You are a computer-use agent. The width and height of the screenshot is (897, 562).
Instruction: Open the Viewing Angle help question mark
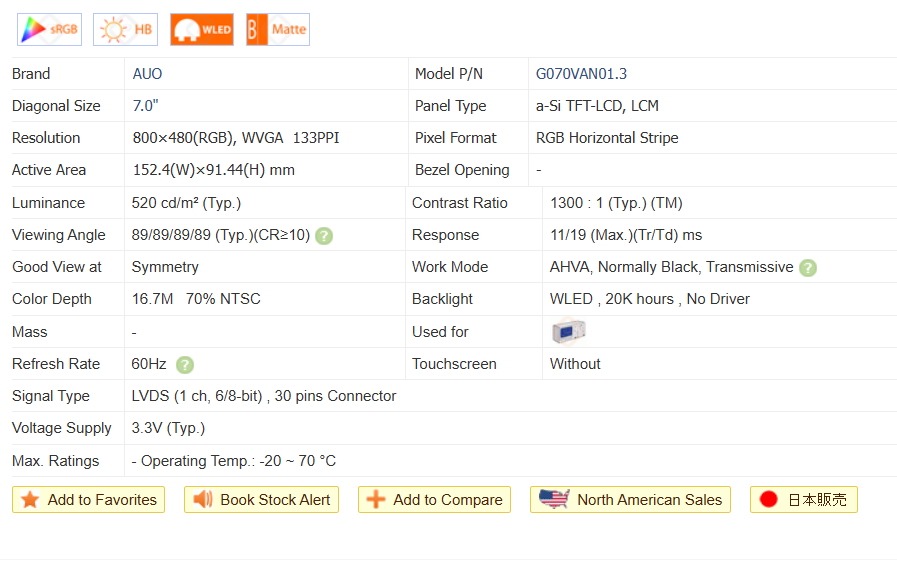(x=324, y=236)
